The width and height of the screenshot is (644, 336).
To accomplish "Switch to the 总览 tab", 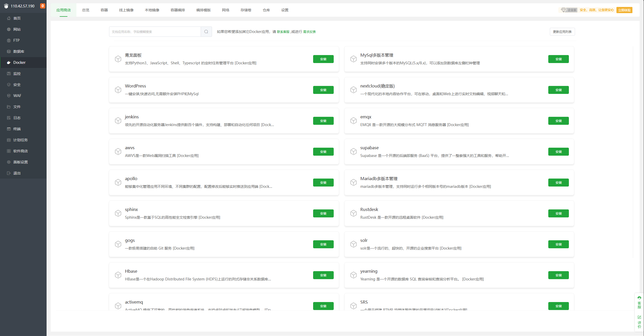I will (86, 10).
